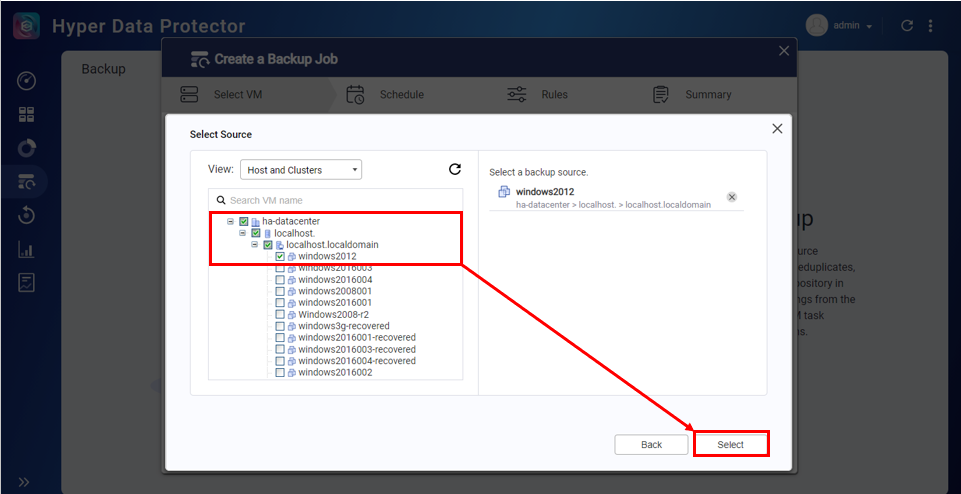Check the Windows2008-r2 checkbox
Screen dimensions: 961x494
[x=280, y=314]
